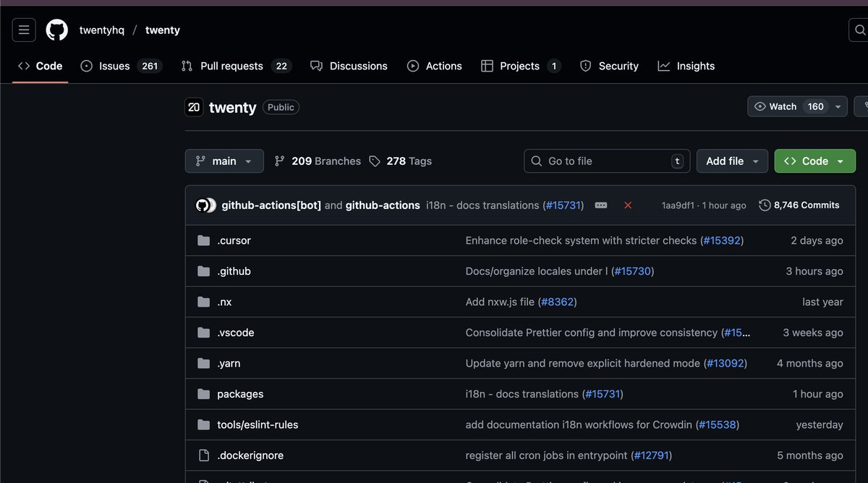Click the .vscode folder icon

[203, 333]
